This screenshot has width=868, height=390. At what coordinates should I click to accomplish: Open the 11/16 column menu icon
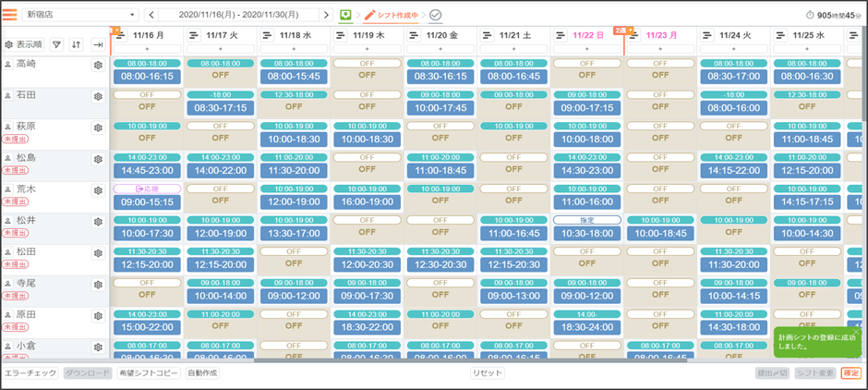[x=120, y=34]
